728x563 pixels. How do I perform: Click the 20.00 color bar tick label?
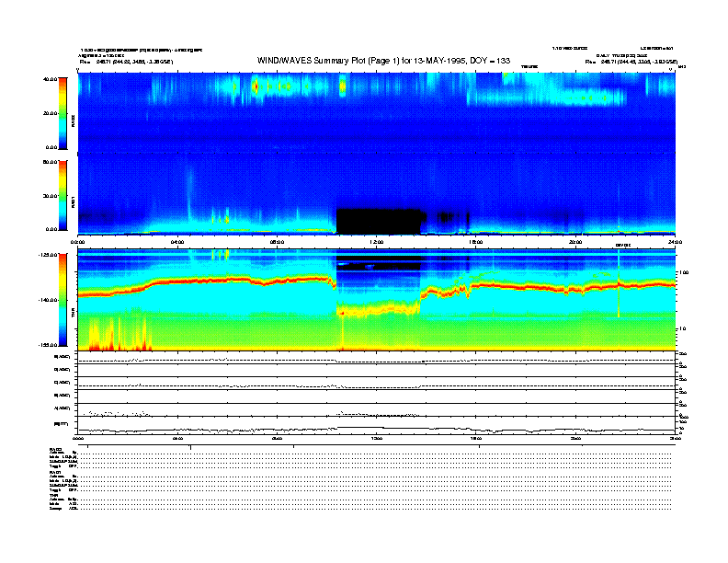[50, 113]
